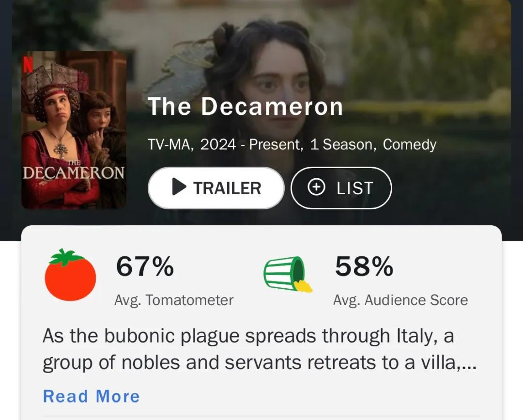Click the 67% Tomatometer score
The height and width of the screenshot is (420, 523).
tap(145, 266)
